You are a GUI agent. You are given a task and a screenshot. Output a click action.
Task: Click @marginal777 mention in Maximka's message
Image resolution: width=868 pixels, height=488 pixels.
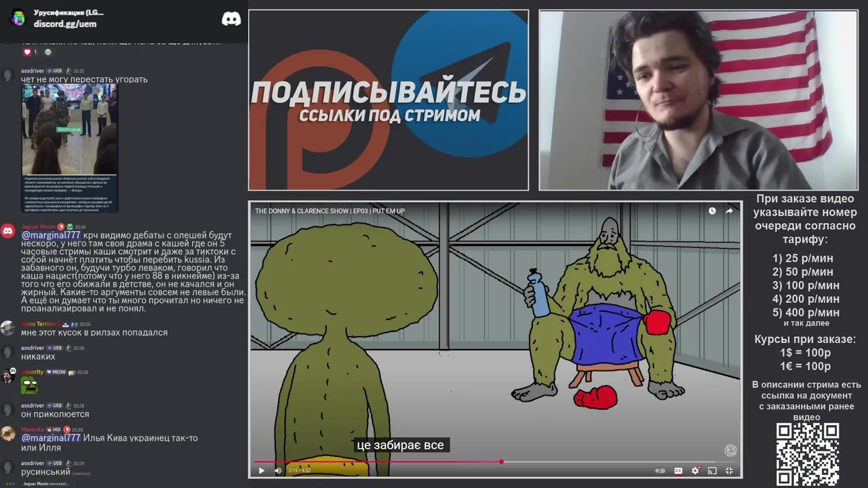click(51, 438)
